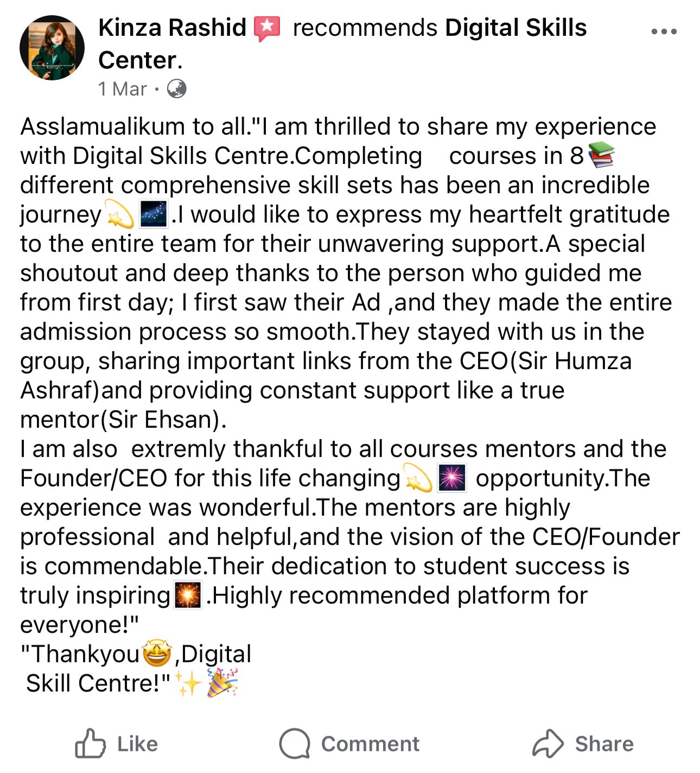Viewport: 700px width, 773px height.
Task: Click the star-struck face emoji after 'Thankyou'
Action: pos(157,654)
